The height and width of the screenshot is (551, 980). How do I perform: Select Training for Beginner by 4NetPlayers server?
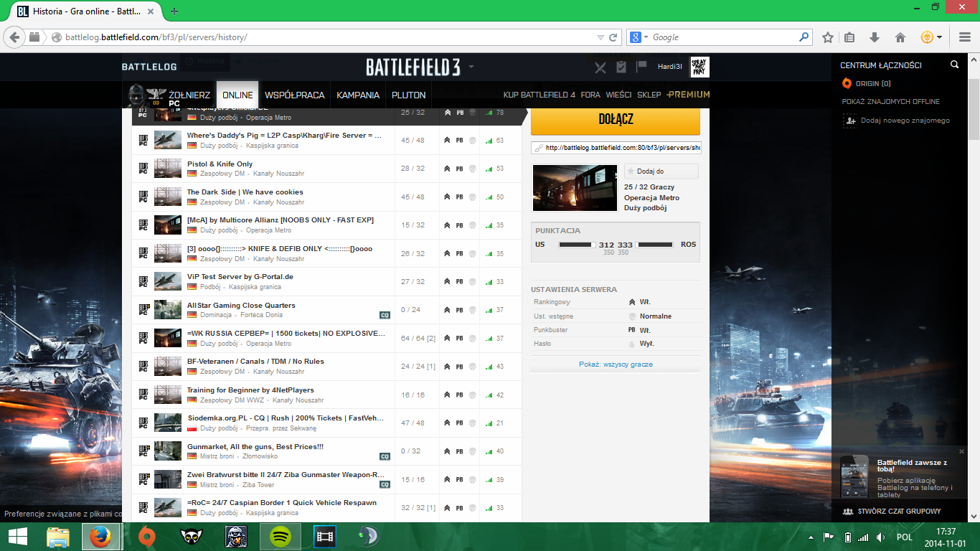pyautogui.click(x=327, y=395)
